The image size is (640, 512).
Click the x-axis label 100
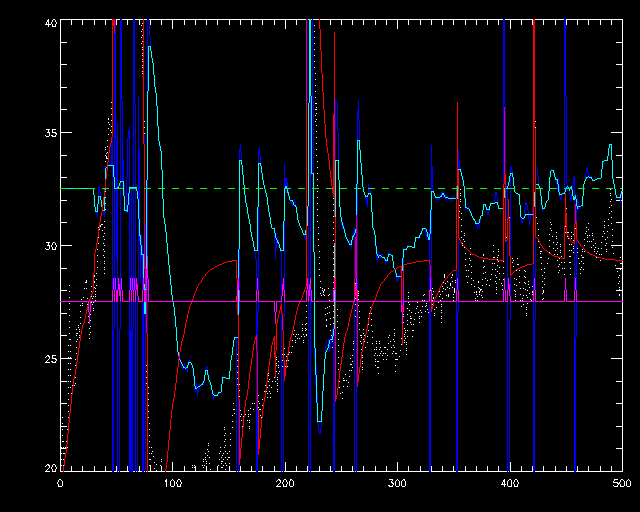point(173,483)
